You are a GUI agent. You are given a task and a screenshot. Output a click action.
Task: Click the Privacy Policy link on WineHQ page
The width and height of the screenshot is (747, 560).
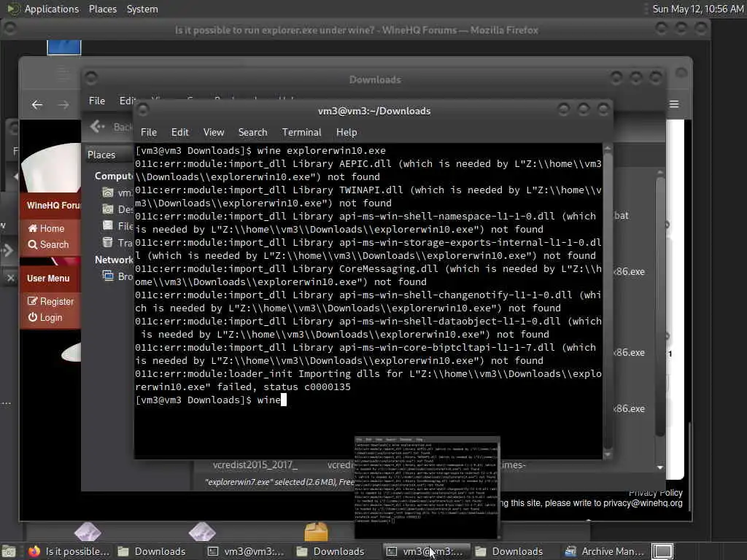coord(656,493)
